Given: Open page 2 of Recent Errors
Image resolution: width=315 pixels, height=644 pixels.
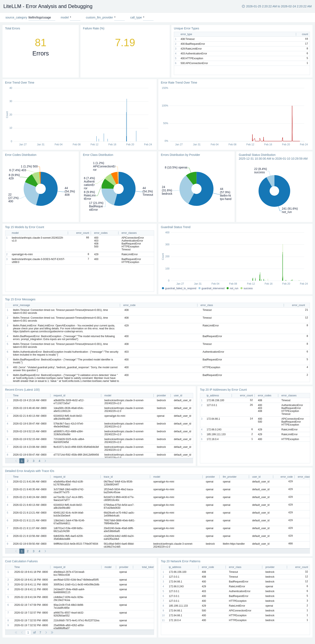Looking at the screenshot, I should click(28, 461).
